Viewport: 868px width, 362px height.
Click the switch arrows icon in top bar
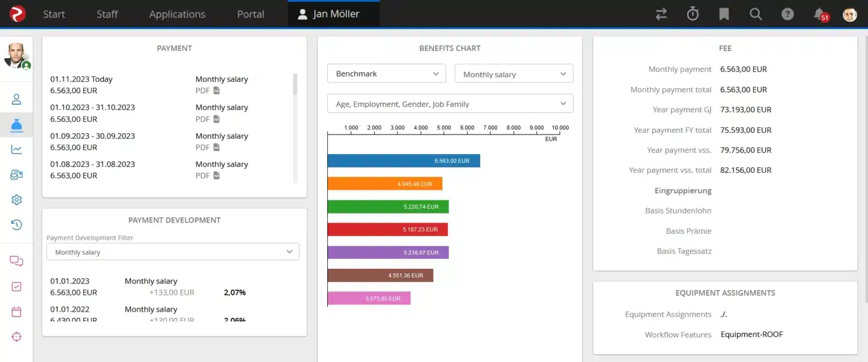click(x=661, y=14)
